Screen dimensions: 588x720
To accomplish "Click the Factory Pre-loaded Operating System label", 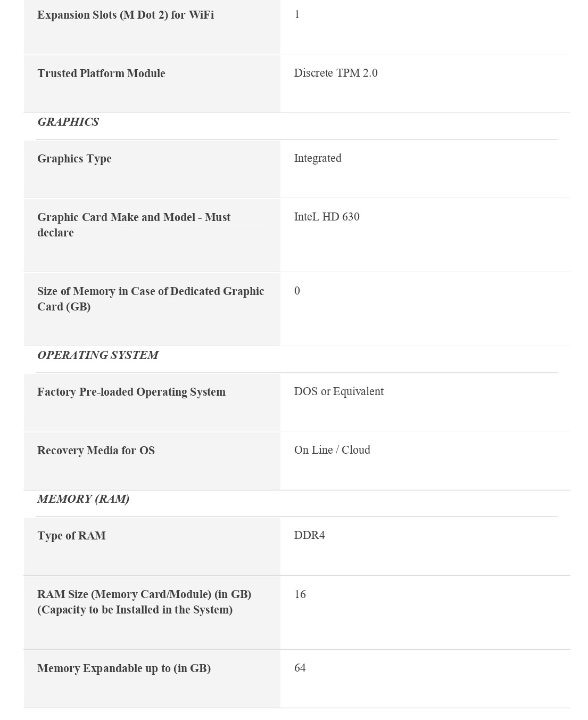I will pyautogui.click(x=131, y=392).
